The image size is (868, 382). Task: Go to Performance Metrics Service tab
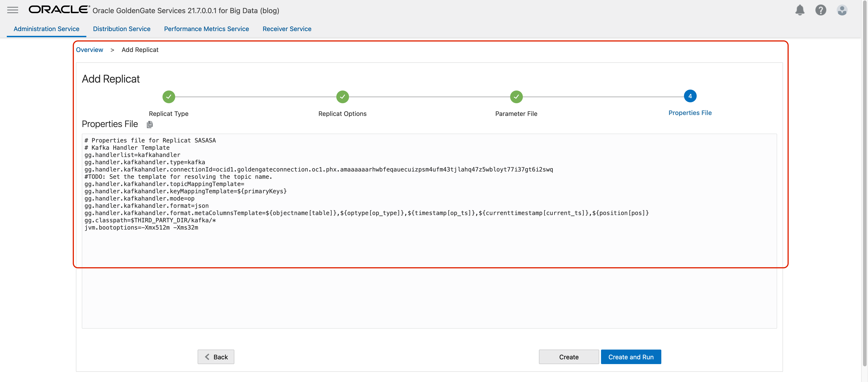tap(206, 29)
